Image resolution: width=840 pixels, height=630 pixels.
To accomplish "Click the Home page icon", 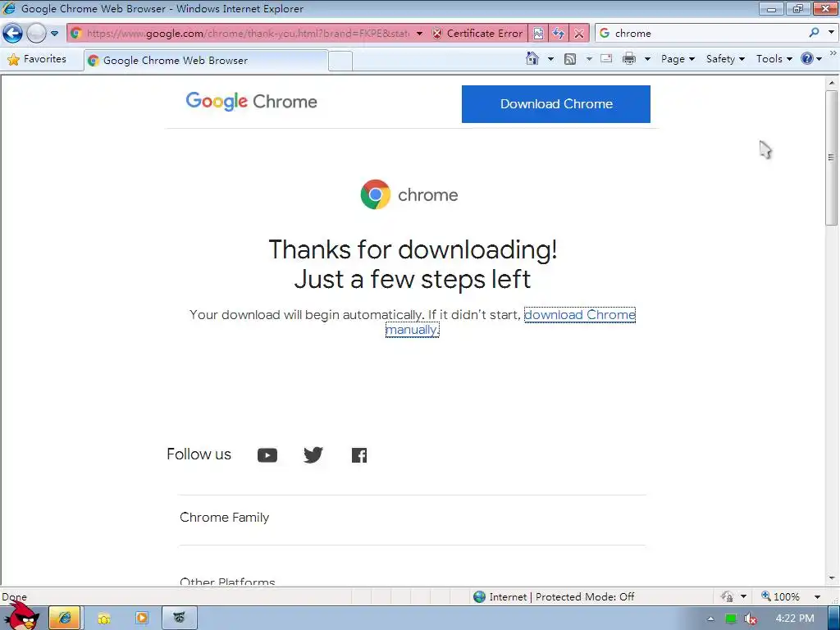I will (x=532, y=58).
